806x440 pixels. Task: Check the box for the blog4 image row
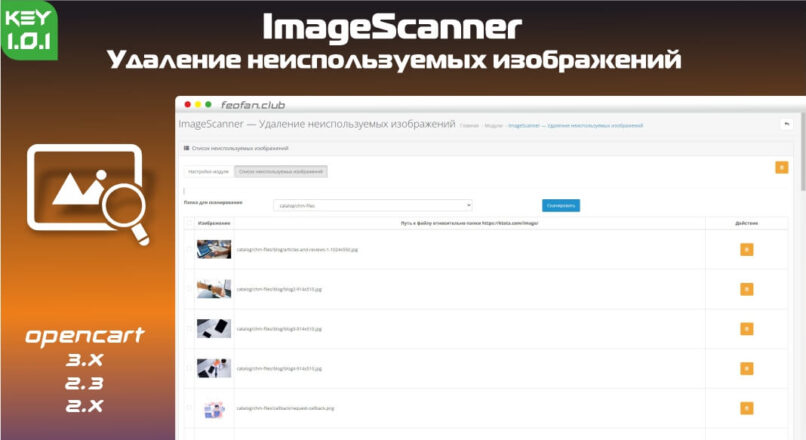190,368
